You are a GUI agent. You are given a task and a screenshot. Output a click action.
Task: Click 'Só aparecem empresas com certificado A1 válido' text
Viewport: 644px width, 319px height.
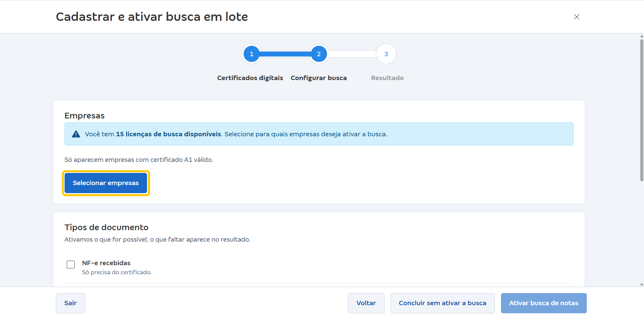139,159
